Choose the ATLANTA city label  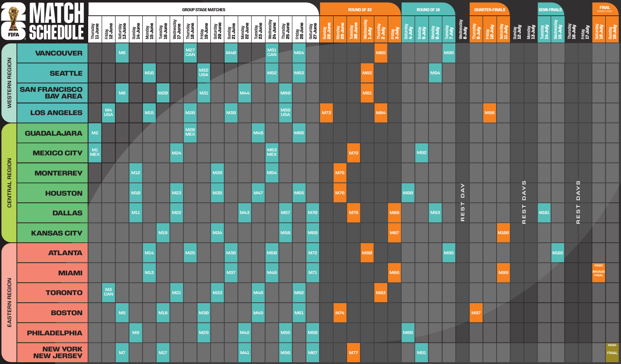52,253
